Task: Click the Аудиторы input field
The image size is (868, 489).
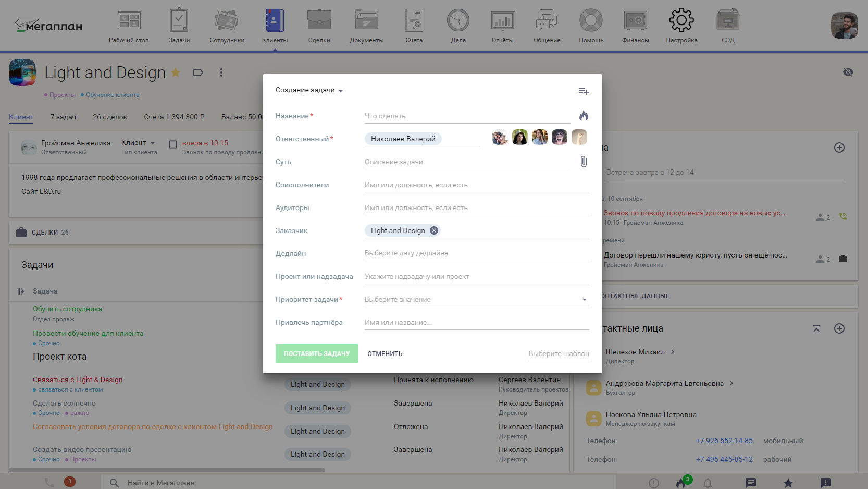Action: 477,207
